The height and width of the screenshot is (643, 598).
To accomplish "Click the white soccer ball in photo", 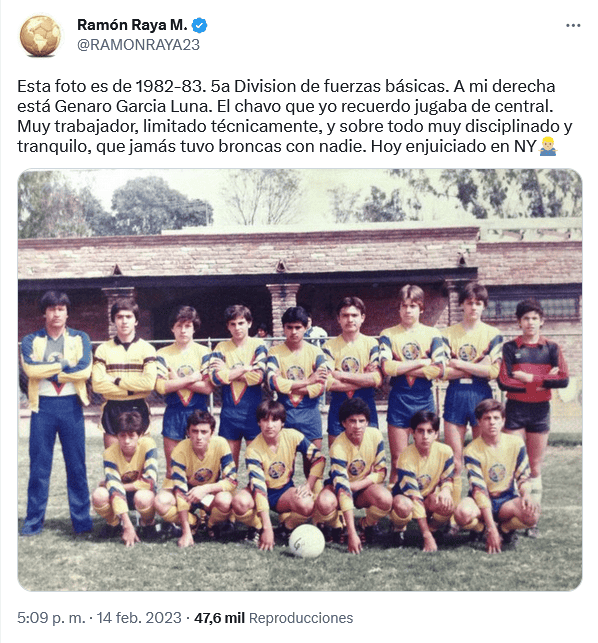I will pyautogui.click(x=307, y=541).
